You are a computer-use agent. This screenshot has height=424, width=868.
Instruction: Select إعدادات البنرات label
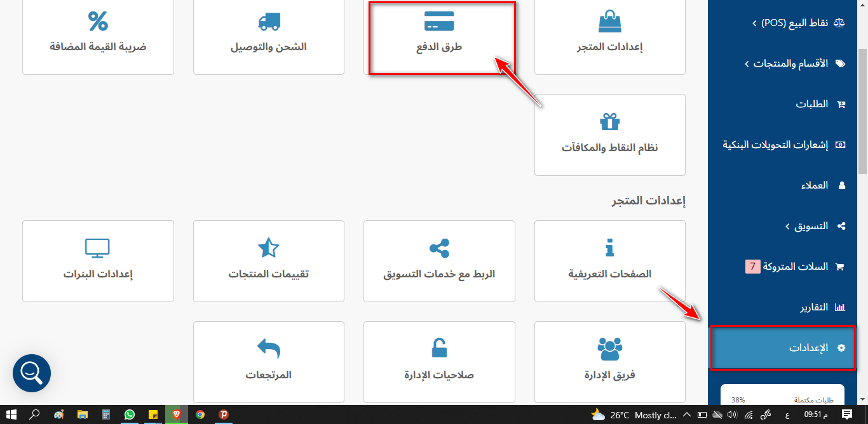98,274
